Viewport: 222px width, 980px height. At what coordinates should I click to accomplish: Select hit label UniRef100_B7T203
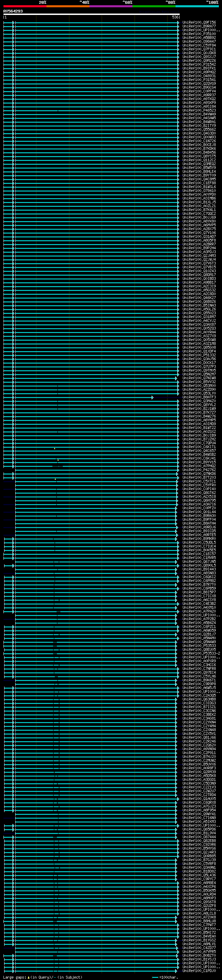pyautogui.click(x=199, y=477)
